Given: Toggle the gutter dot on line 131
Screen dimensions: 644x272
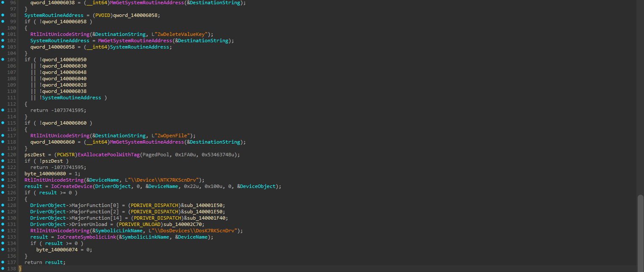Looking at the screenshot, I should [3, 224].
